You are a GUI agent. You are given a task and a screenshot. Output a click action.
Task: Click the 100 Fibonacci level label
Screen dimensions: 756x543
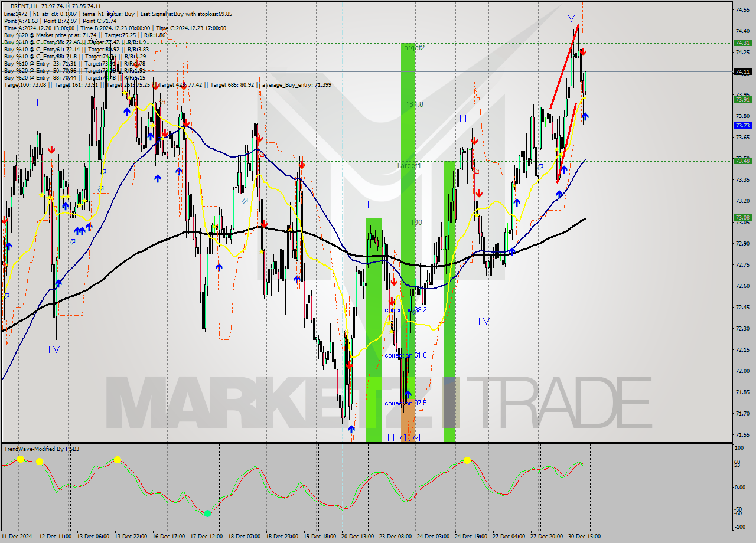416,223
